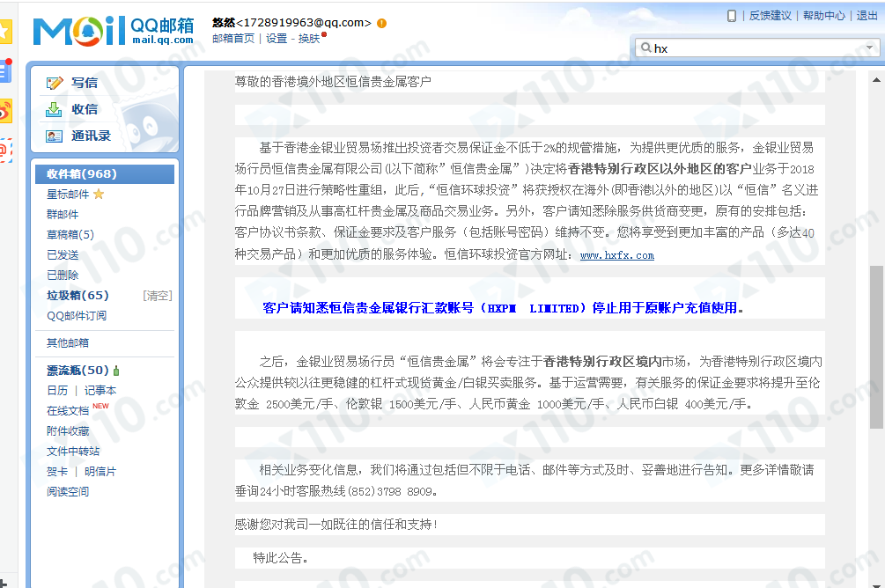Open 星标邮件 folder
The width and height of the screenshot is (885, 588).
pyautogui.click(x=68, y=195)
